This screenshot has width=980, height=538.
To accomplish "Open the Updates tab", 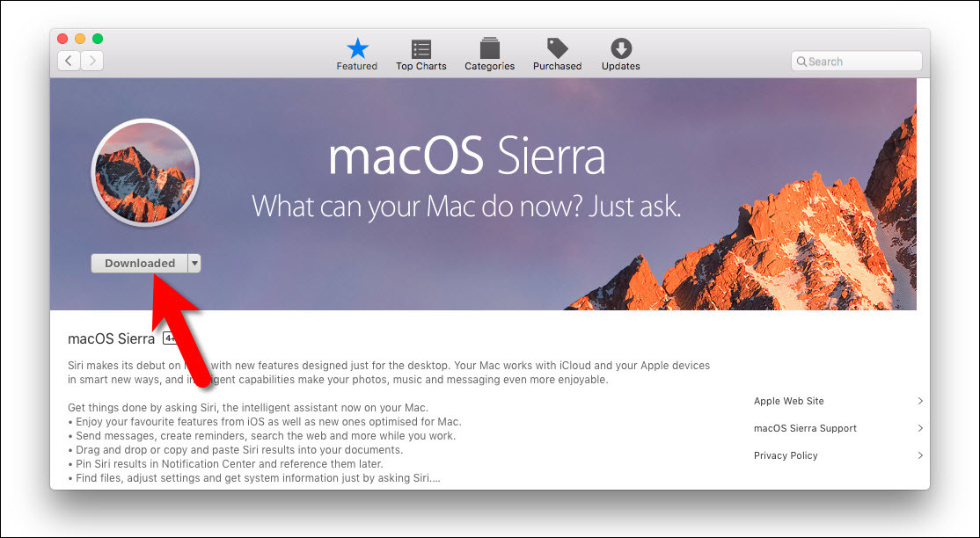I will 620,55.
